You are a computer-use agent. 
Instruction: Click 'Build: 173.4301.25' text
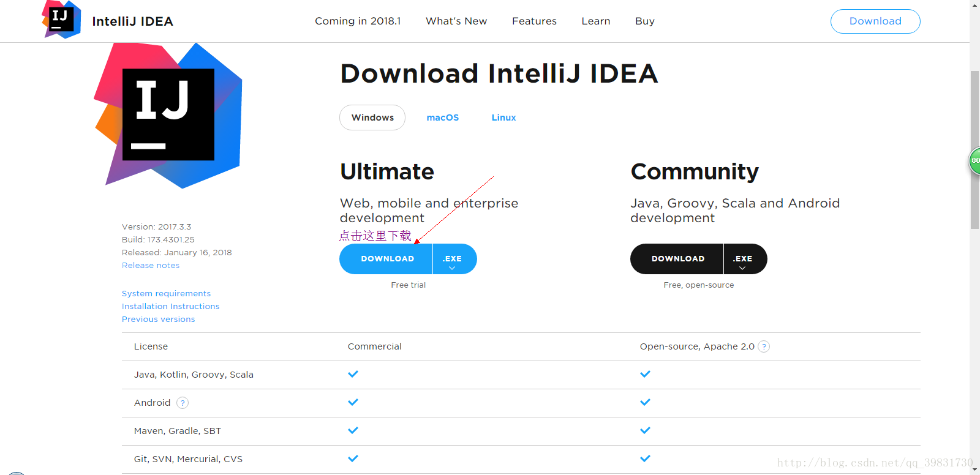point(158,240)
